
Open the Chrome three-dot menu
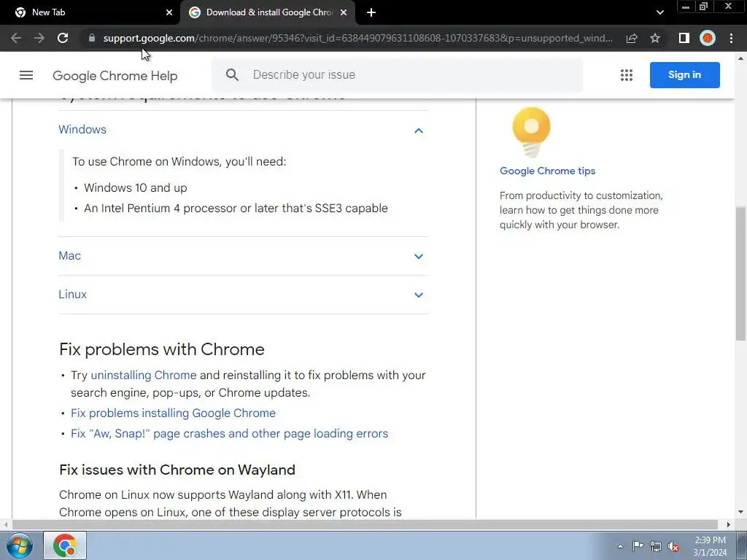pos(731,38)
